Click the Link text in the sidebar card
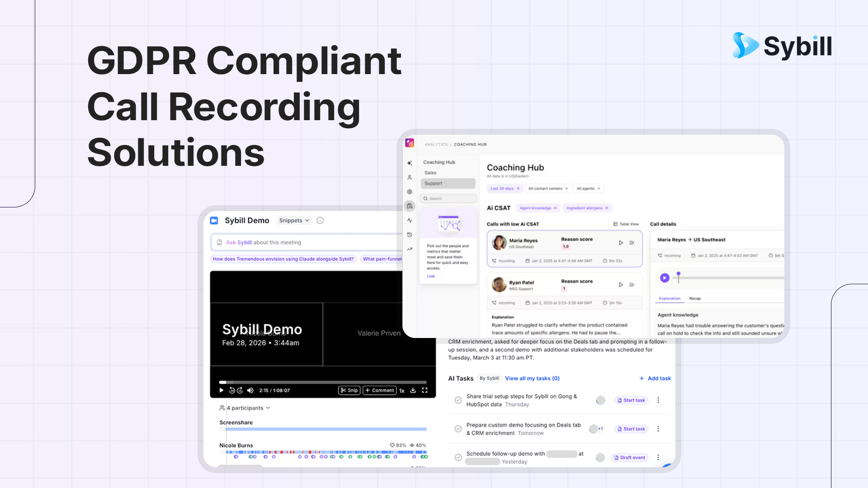868x488 pixels. coord(431,276)
